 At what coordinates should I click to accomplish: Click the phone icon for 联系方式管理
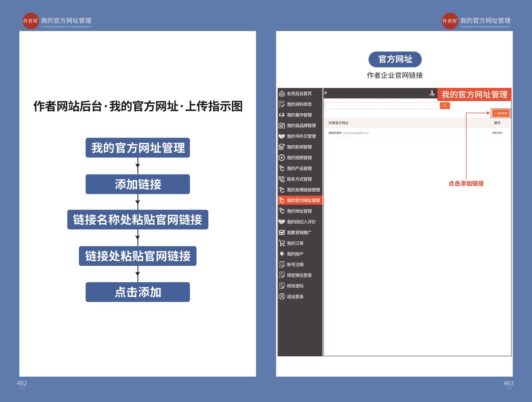click(282, 179)
